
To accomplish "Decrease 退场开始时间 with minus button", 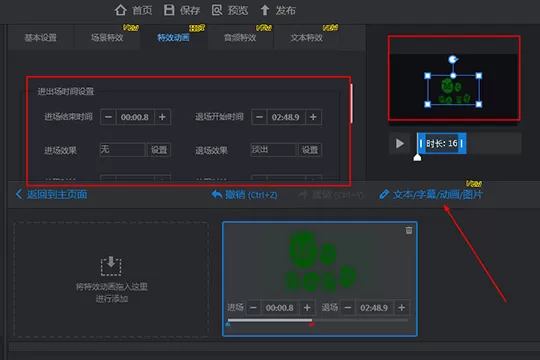I will [259, 117].
